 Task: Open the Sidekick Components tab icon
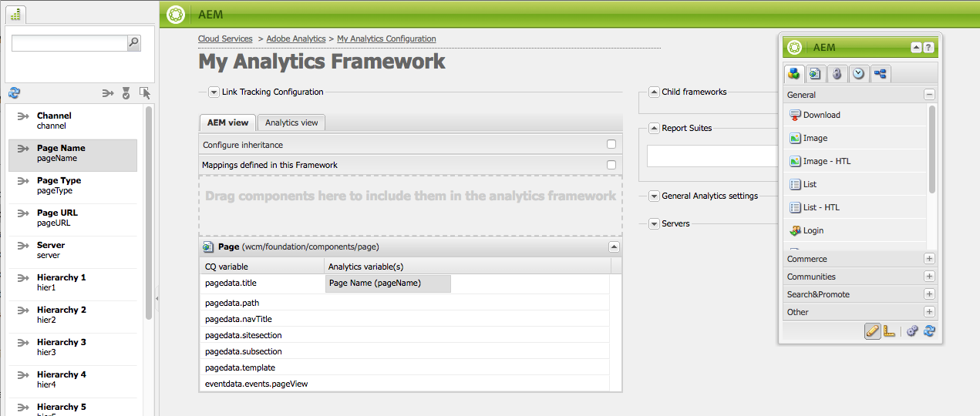click(794, 74)
